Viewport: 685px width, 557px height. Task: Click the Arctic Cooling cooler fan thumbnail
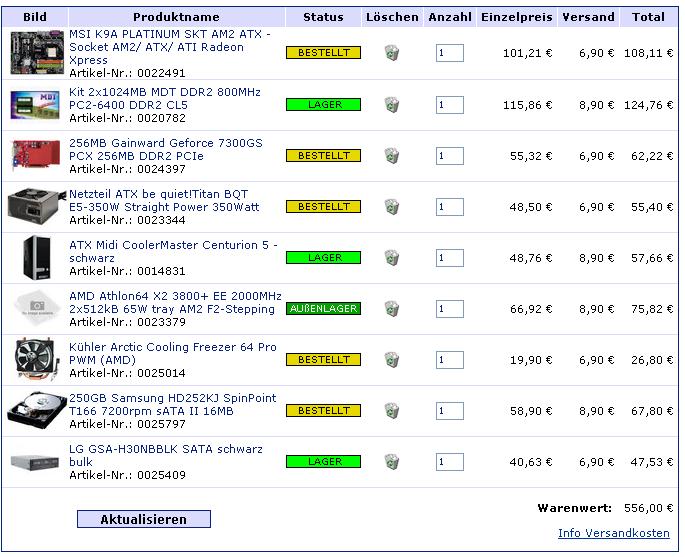[37, 359]
